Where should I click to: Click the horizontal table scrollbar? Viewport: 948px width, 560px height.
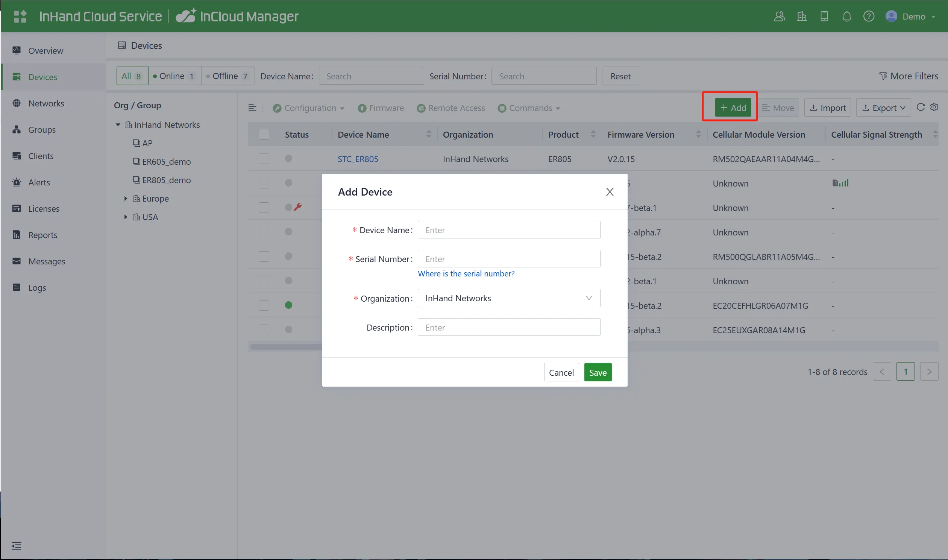tap(285, 347)
